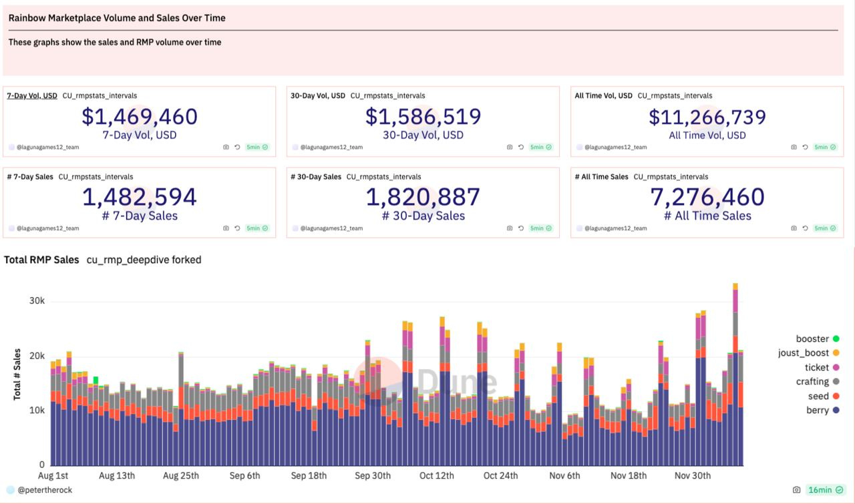855x504 pixels.
Task: Click the camera icon on All Time Vol card
Action: coord(794,147)
